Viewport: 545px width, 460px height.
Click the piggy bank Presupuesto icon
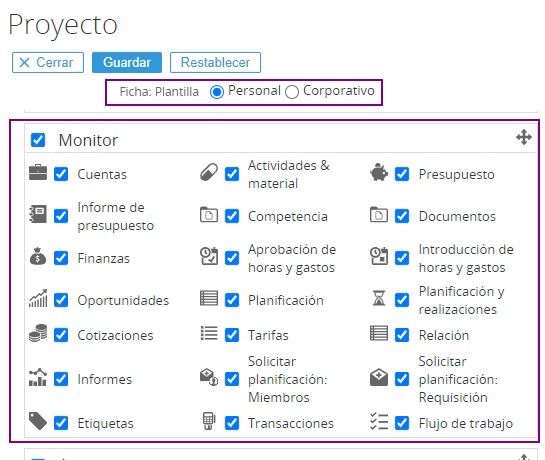[x=379, y=172]
